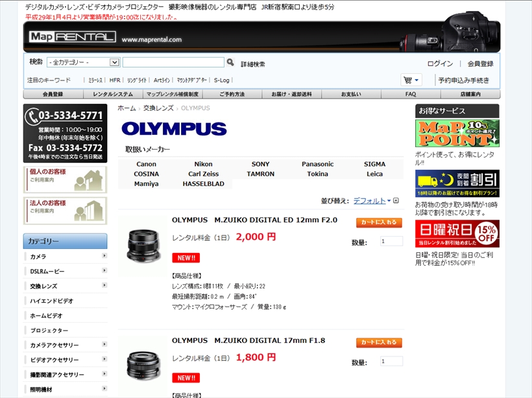
Task: Expand the 交換レンズ category arrow
Action: [x=104, y=285]
